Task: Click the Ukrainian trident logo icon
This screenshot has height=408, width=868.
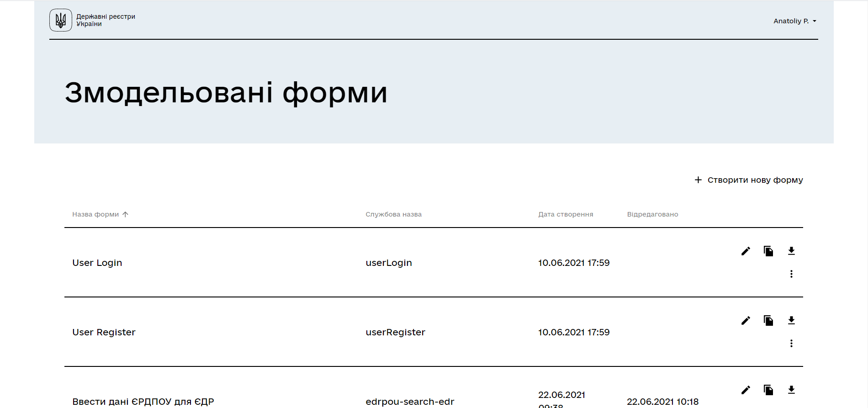Action: tap(61, 20)
